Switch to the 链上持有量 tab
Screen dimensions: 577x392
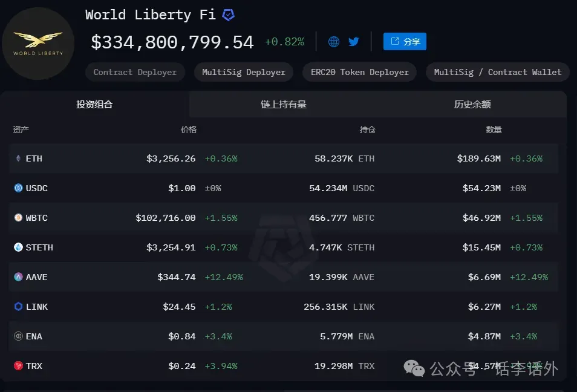point(283,105)
